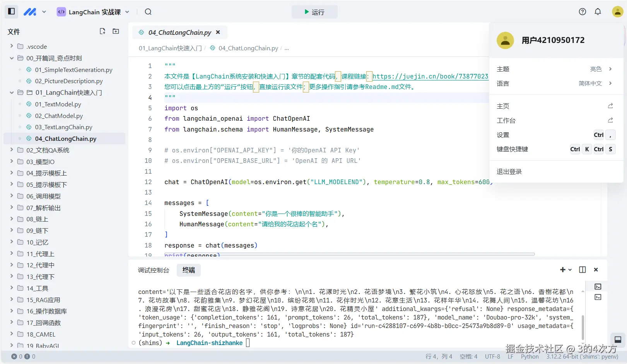The height and width of the screenshot is (364, 627).
Task: Click 退出登录 in the user menu
Action: tap(509, 171)
